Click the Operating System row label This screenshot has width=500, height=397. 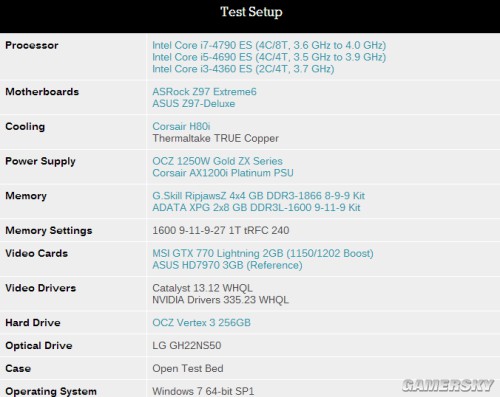51,391
